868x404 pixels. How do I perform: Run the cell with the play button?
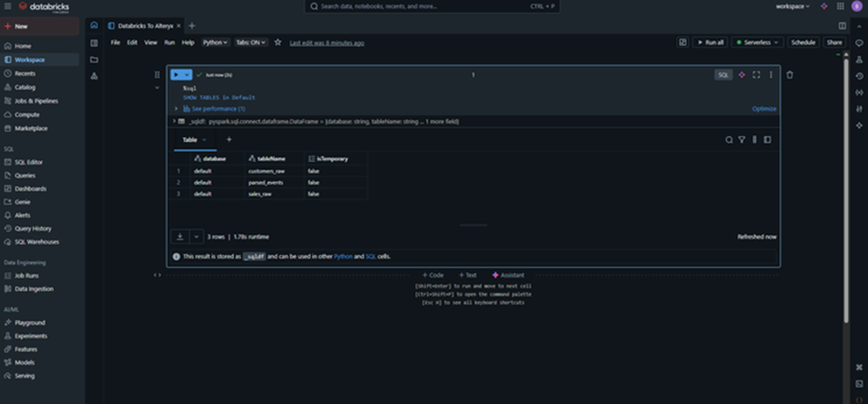176,75
